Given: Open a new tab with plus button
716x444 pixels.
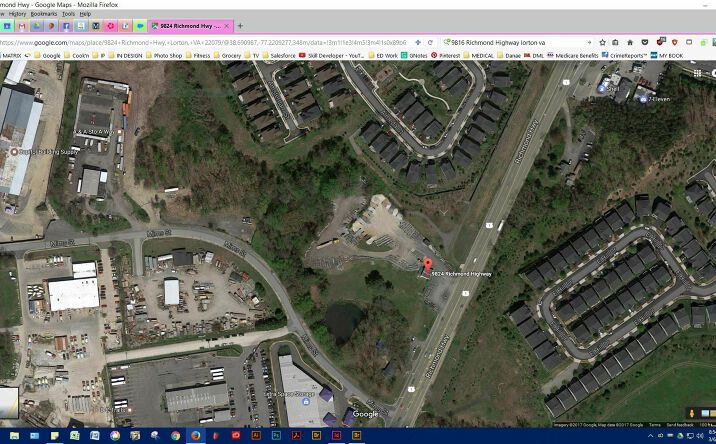Looking at the screenshot, I should [240, 26].
